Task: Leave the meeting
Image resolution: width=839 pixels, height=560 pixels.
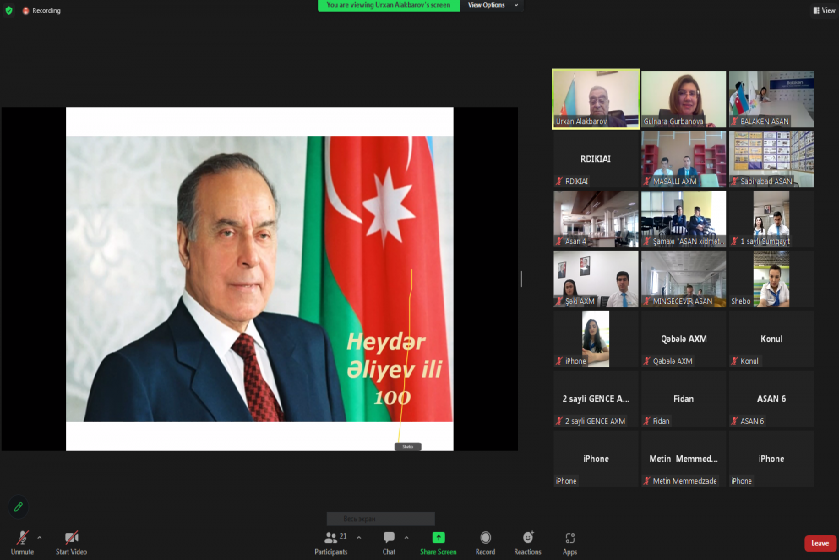Action: pos(819,543)
